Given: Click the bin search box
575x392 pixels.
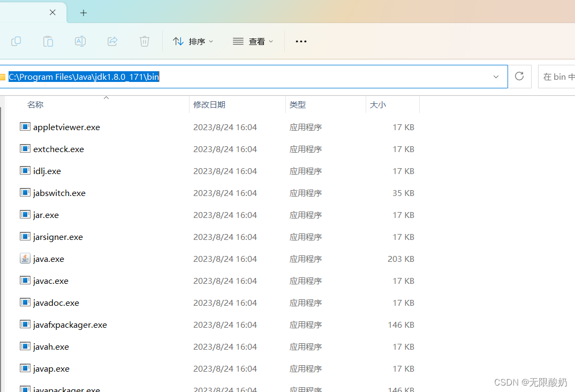Looking at the screenshot, I should click(x=557, y=77).
